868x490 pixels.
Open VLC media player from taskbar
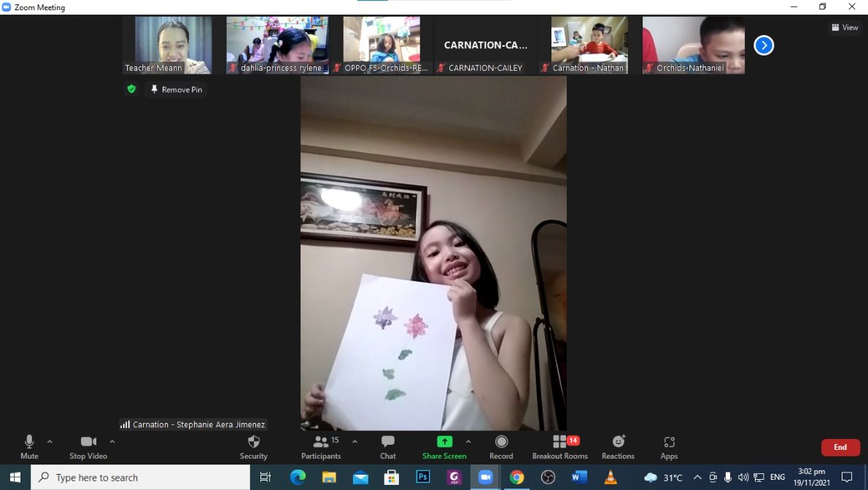pos(611,478)
